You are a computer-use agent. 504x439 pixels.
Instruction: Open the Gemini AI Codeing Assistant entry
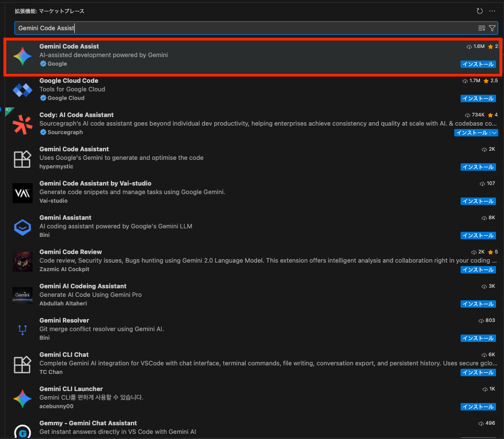[83, 286]
